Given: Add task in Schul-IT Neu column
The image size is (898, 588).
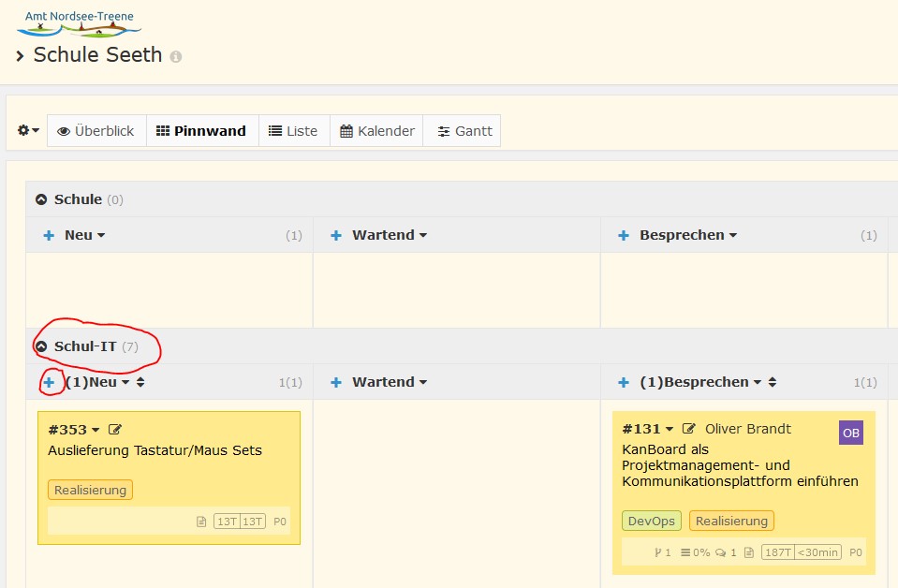Looking at the screenshot, I should [x=49, y=382].
